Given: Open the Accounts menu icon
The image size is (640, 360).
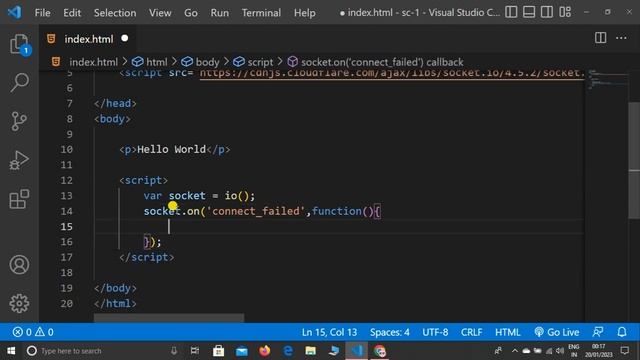Looking at the screenshot, I should pos(19,264).
